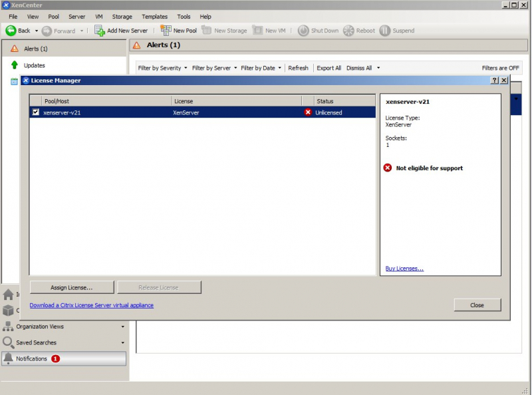Image resolution: width=532 pixels, height=395 pixels.
Task: Click the Add New Server icon
Action: tap(100, 31)
